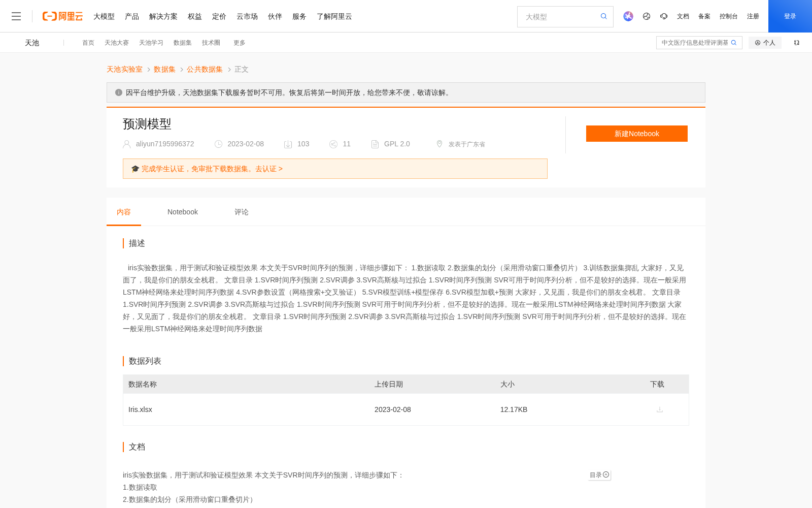
Task: Click the location pin icon near 发表于广东省
Action: click(x=439, y=144)
